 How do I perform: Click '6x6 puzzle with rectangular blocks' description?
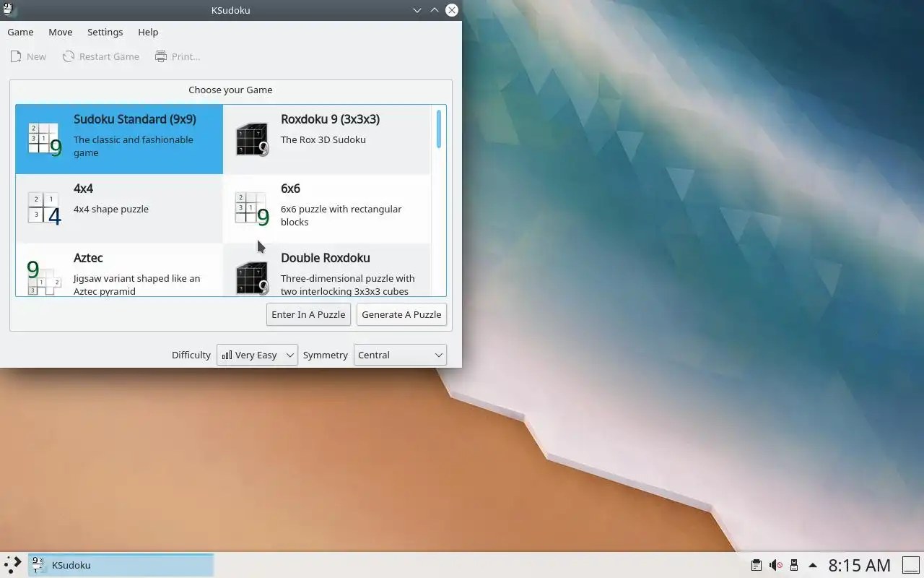(x=341, y=215)
